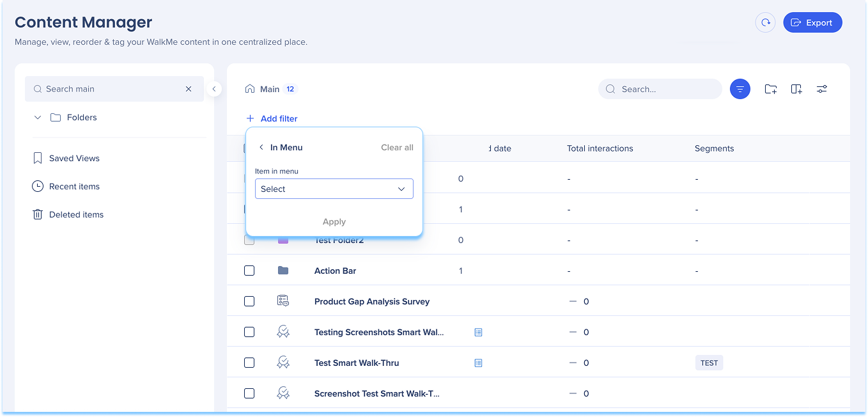Image resolution: width=868 pixels, height=417 pixels.
Task: Click the create new folder icon
Action: 771,89
